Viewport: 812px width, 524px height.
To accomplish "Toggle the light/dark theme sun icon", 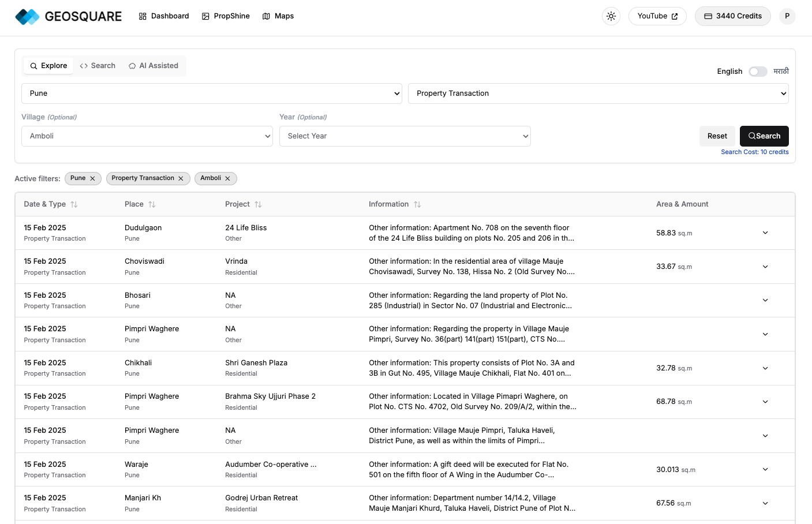I will [611, 16].
